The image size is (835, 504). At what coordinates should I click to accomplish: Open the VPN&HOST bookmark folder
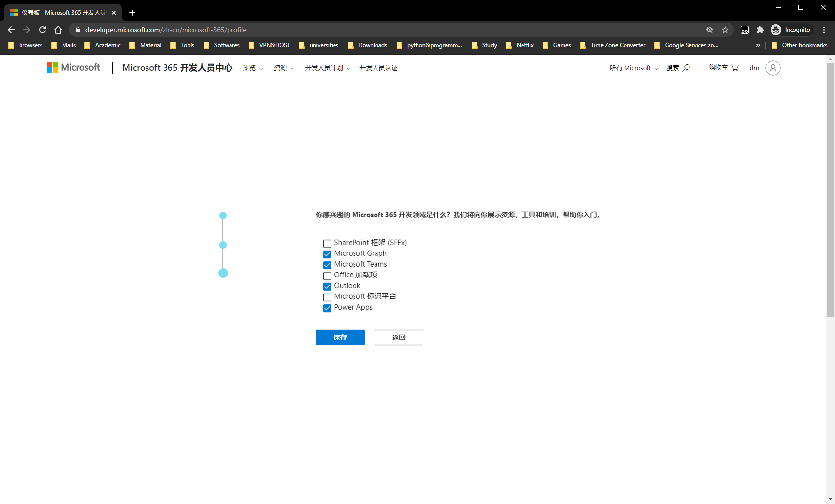[270, 45]
